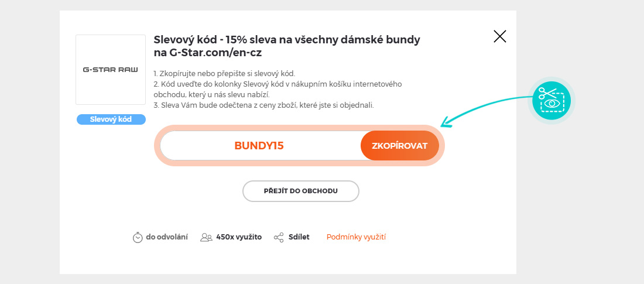Click the do odvolání validity text

(x=167, y=237)
